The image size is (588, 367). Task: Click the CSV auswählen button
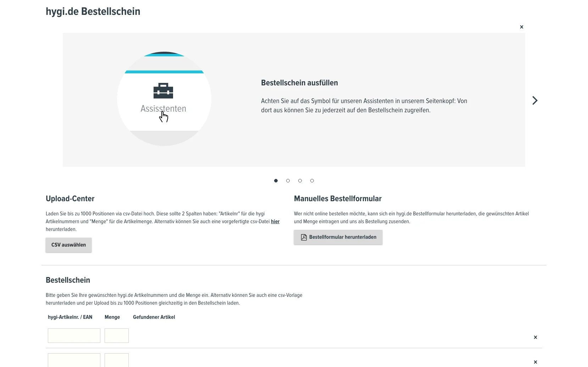click(x=68, y=245)
